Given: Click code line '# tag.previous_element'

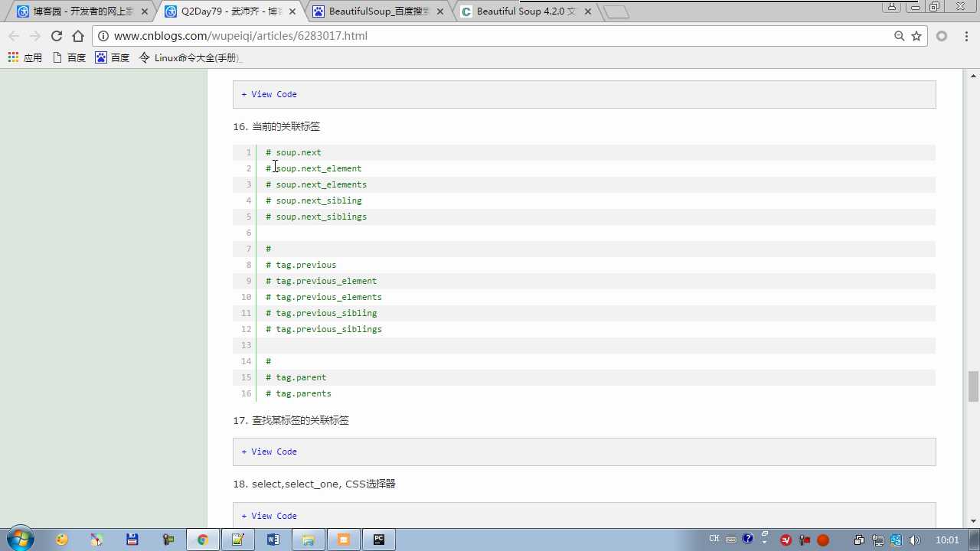Looking at the screenshot, I should (x=322, y=281).
